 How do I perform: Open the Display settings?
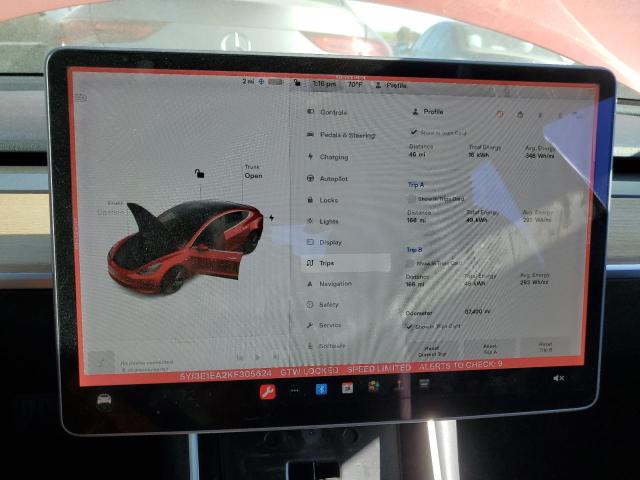[x=324, y=242]
